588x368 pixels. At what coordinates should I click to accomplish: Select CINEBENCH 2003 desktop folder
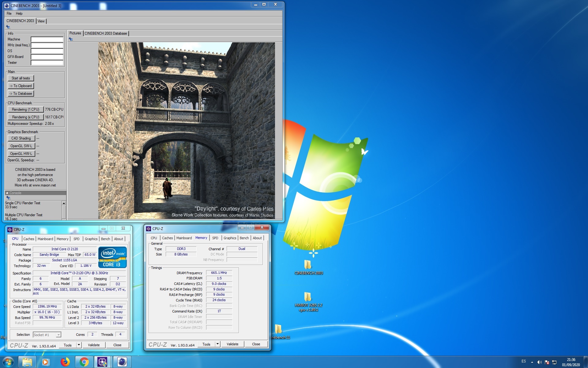coord(308,267)
